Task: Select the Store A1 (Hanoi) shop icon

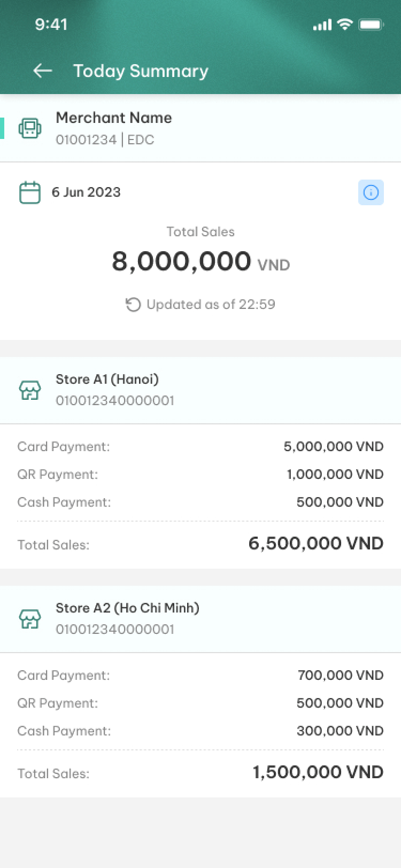Action: (29, 390)
